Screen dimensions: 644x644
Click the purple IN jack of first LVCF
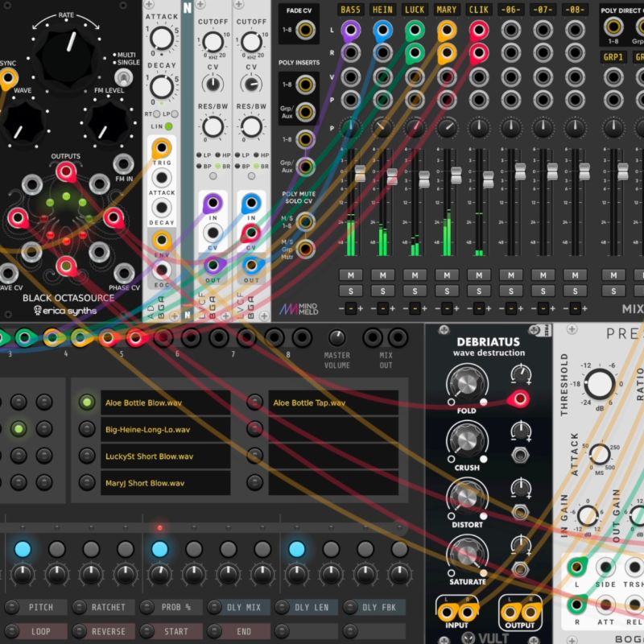click(213, 203)
